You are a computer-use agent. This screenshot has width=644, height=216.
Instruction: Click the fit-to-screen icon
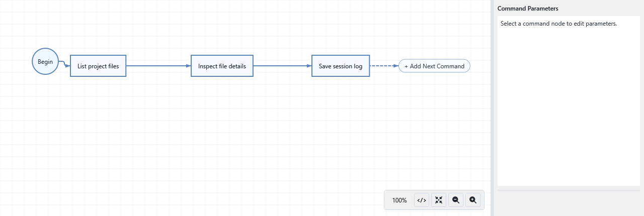439,200
